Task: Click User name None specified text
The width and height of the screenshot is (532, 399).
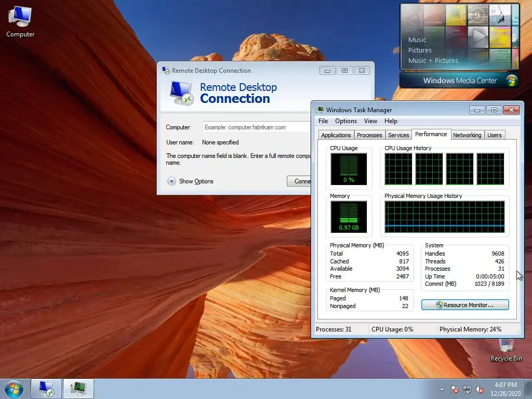Action: click(220, 142)
